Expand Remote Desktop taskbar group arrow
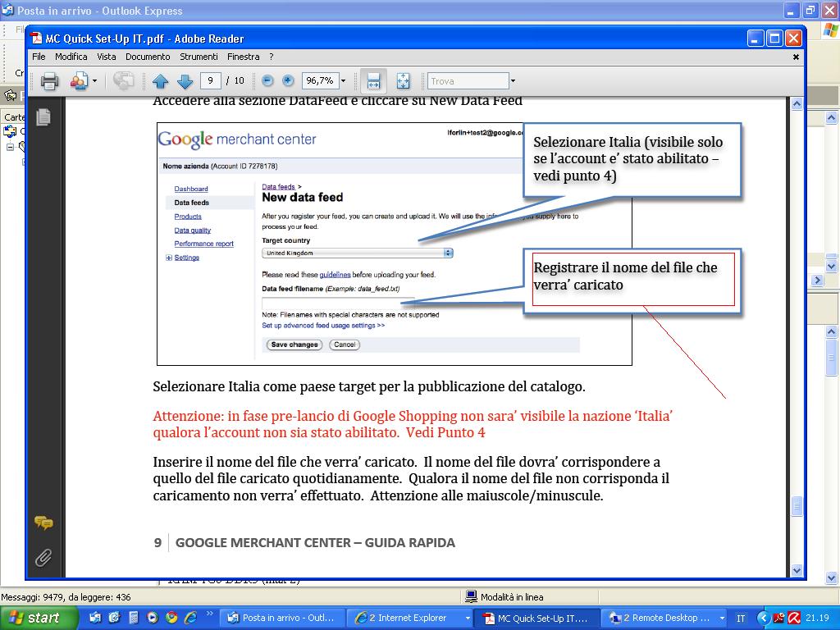 point(722,619)
